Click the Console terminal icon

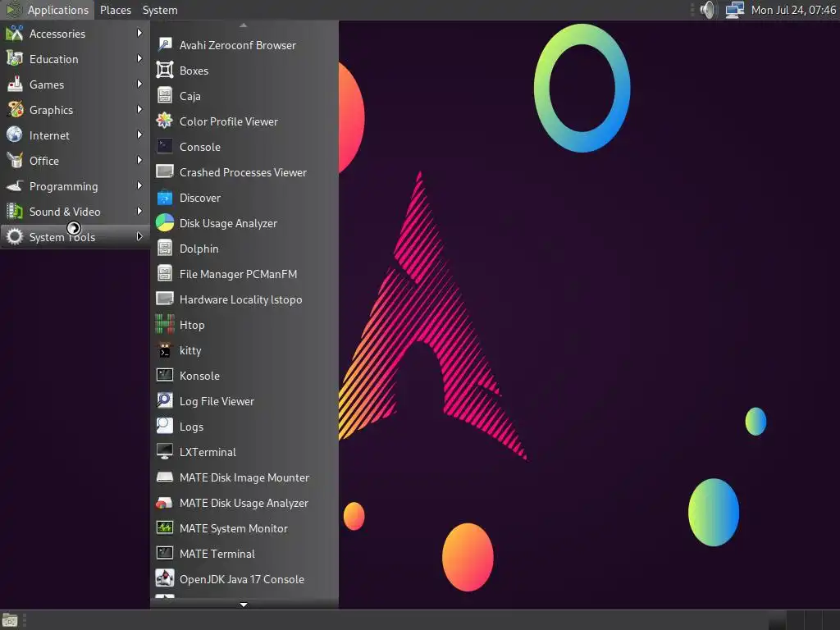click(164, 147)
